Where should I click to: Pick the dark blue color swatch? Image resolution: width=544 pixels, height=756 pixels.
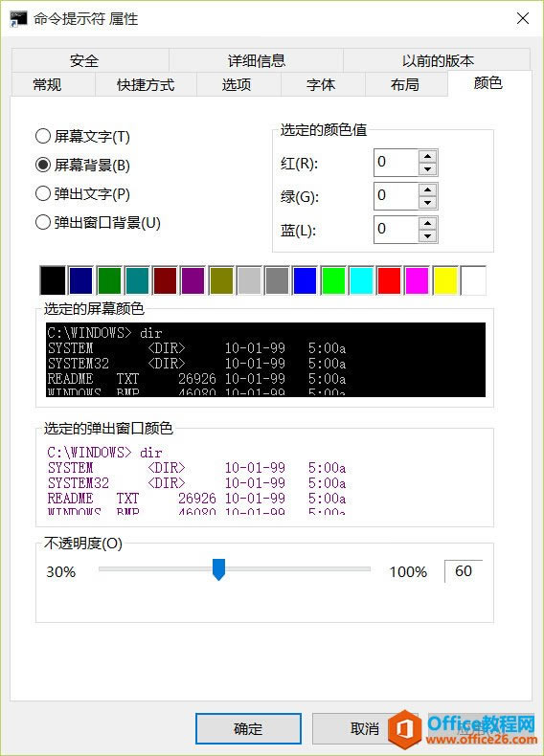80,280
